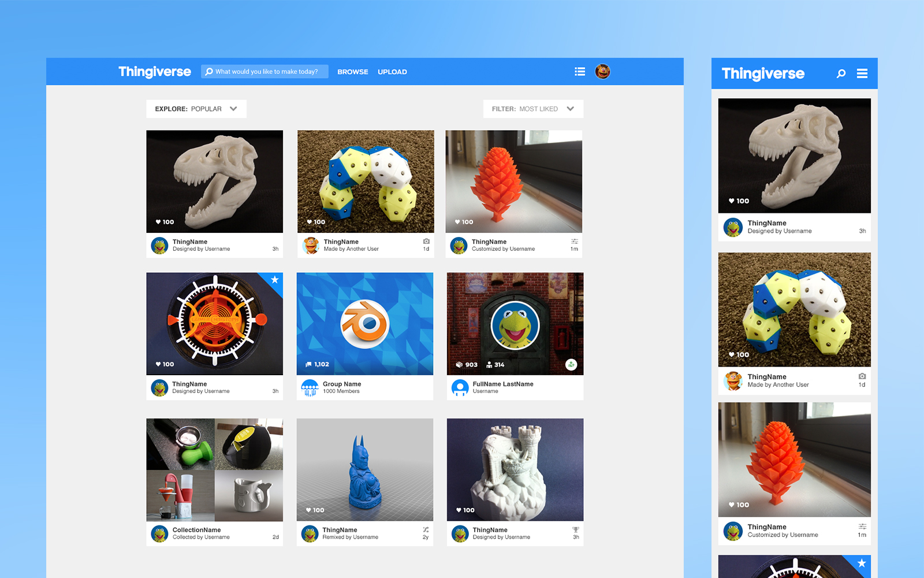The height and width of the screenshot is (578, 924).
Task: Click the frog avatar on the CollectionName card
Action: pyautogui.click(x=159, y=533)
